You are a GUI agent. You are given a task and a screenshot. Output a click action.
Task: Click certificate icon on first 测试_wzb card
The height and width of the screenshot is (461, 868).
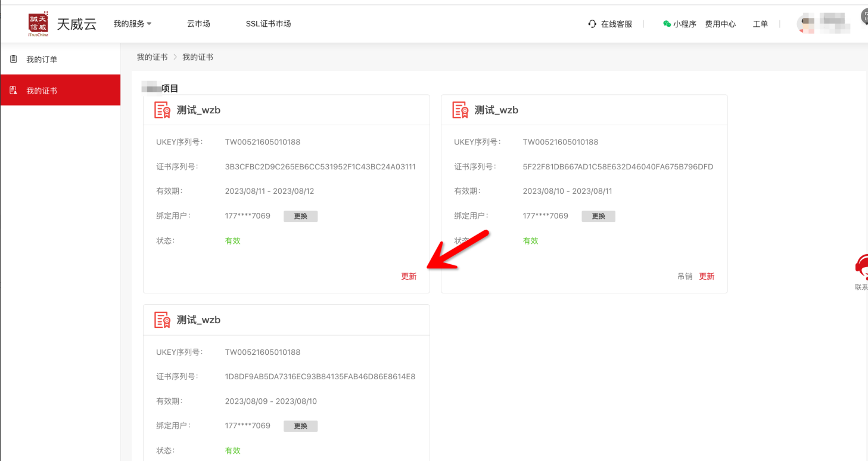tap(162, 110)
